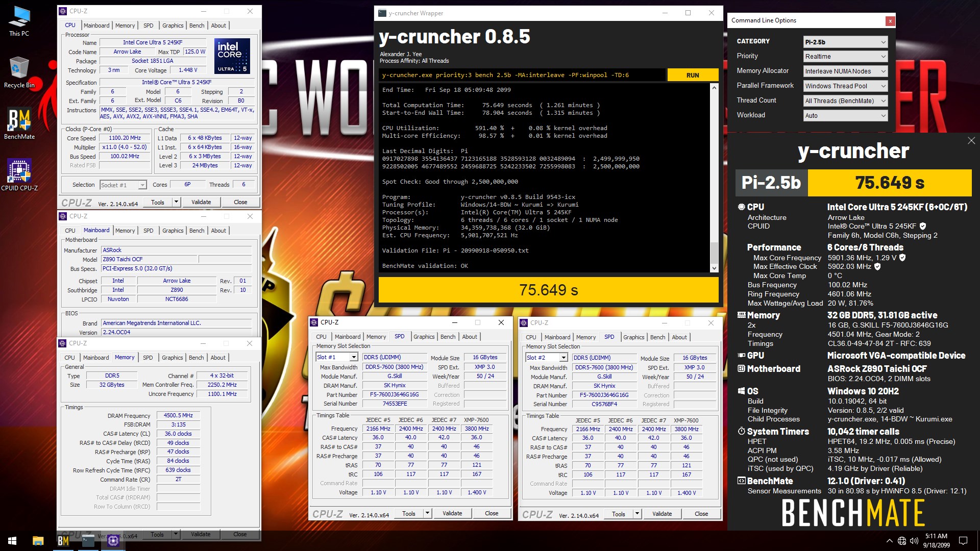Click the verified shield beside Max Effective Clock
This screenshot has width=980, height=551.
point(877,266)
